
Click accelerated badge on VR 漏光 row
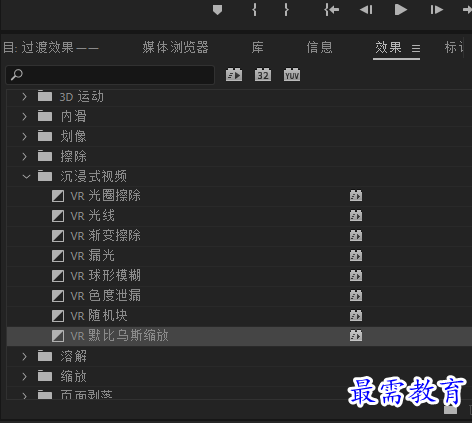pyautogui.click(x=356, y=256)
